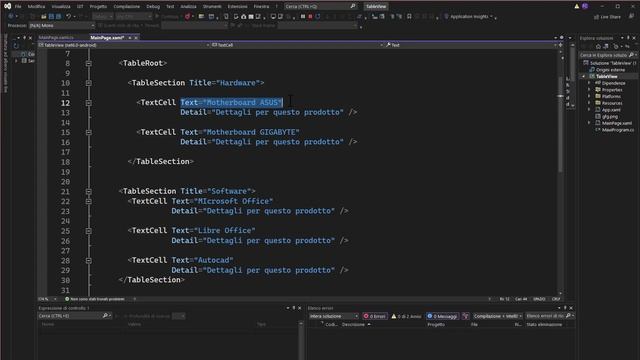Select Soluzione 'TableView' node

[x=610, y=63]
